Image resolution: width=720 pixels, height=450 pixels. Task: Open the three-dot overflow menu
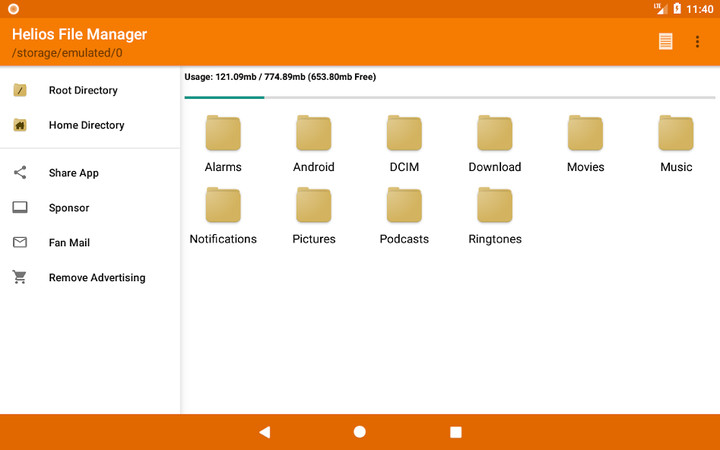[x=697, y=41]
